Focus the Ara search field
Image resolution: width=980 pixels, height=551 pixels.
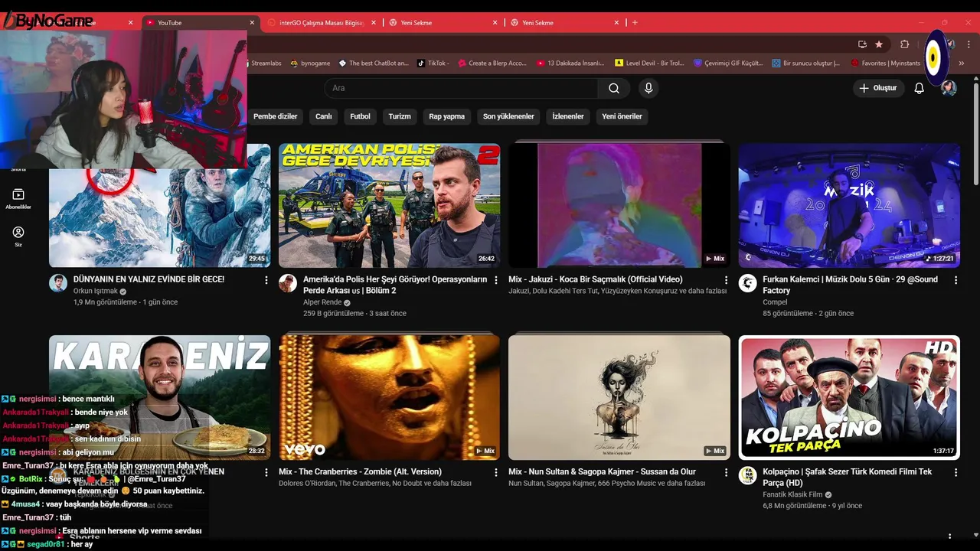pos(461,88)
